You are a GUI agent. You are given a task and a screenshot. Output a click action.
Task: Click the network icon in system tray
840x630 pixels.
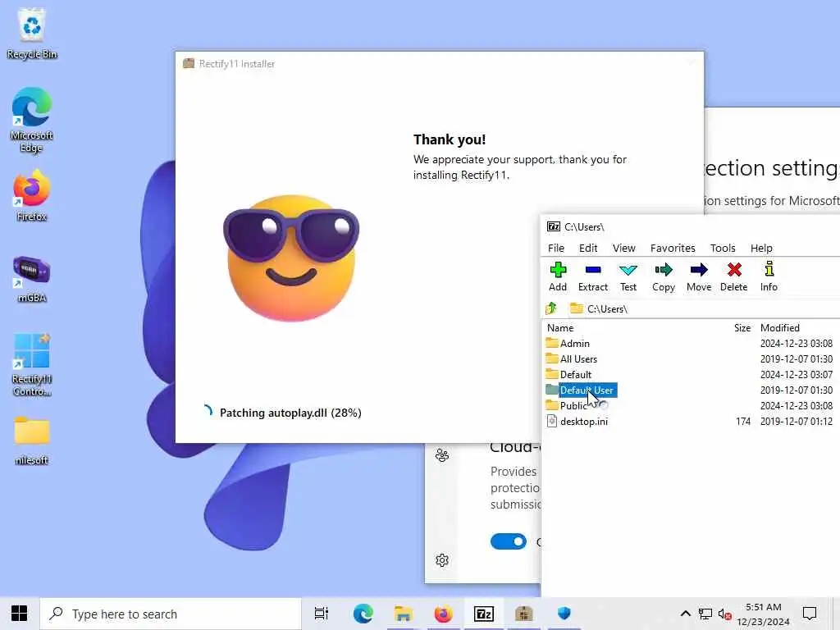tap(705, 614)
